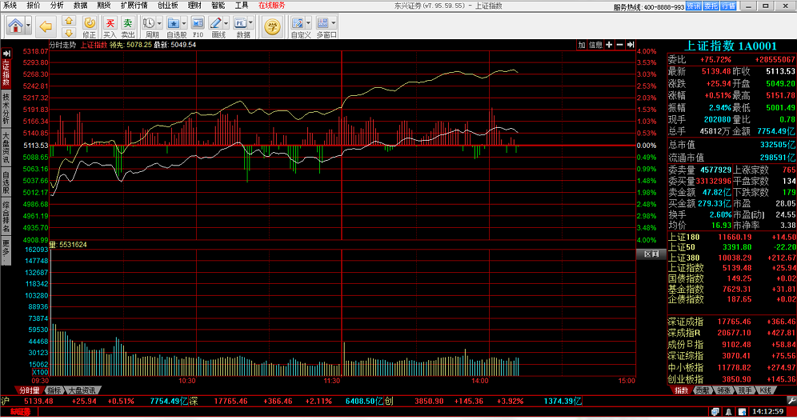This screenshot has width=797, height=420.
Task: Select the 技术分析 left sidebar tab
Action: pyautogui.click(x=6, y=108)
